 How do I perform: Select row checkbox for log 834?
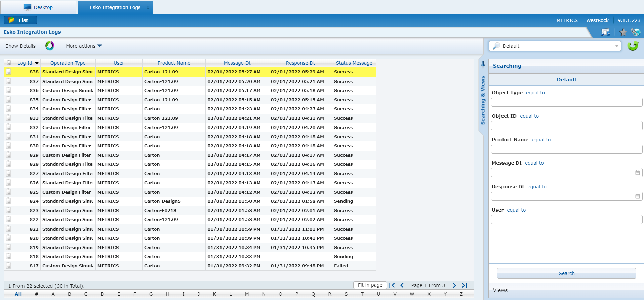tap(8, 109)
